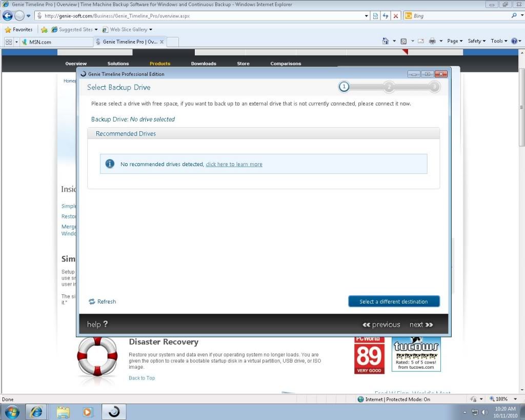The height and width of the screenshot is (420, 525).
Task: Open the website's Products nav item
Action: [x=160, y=64]
